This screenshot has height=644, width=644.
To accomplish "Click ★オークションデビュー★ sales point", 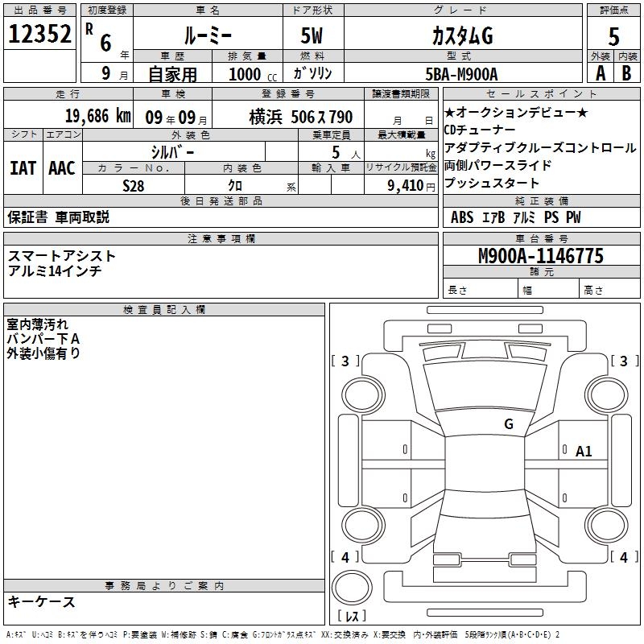I will click(x=517, y=112).
